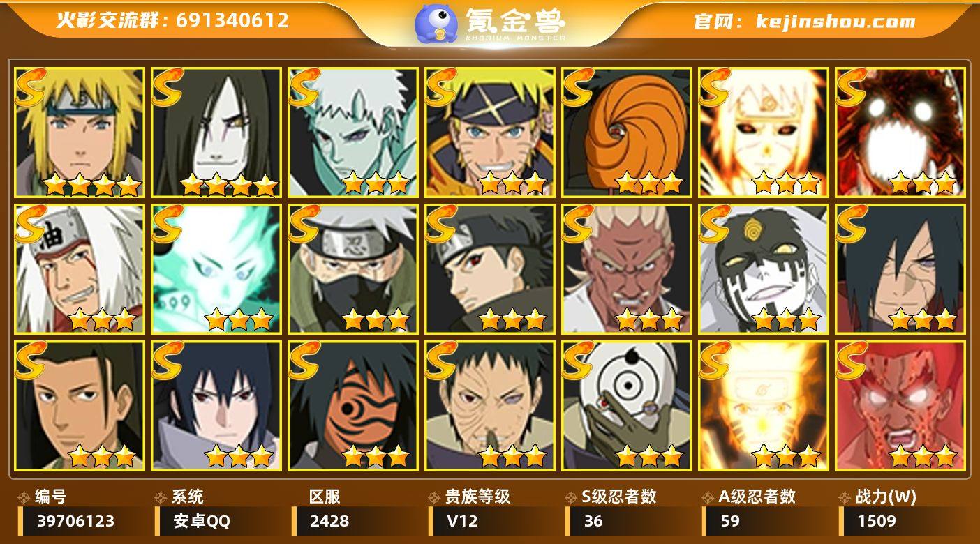
Task: Select the dark-skinned Raikage ninja portrait
Action: coord(626,269)
